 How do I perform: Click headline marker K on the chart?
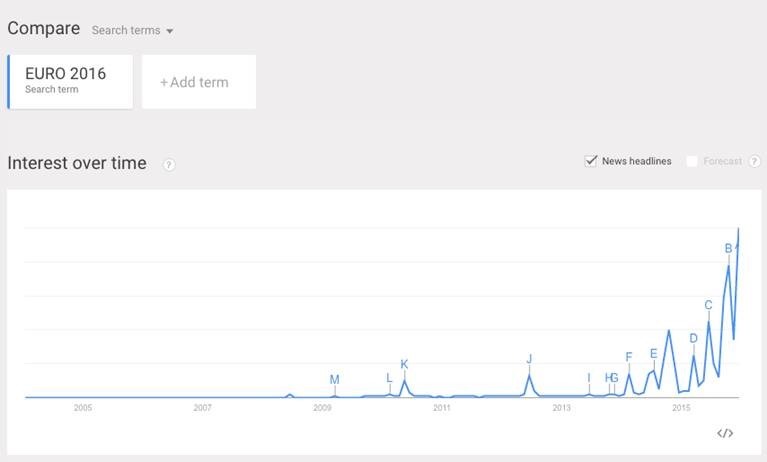click(x=404, y=364)
